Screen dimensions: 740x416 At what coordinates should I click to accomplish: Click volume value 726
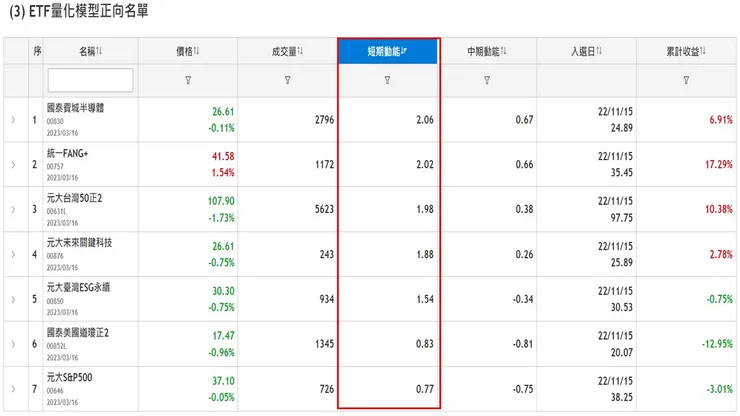[327, 389]
